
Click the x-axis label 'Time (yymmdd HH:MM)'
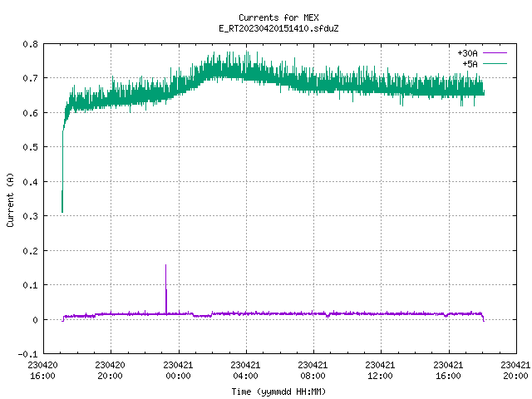pos(278,392)
